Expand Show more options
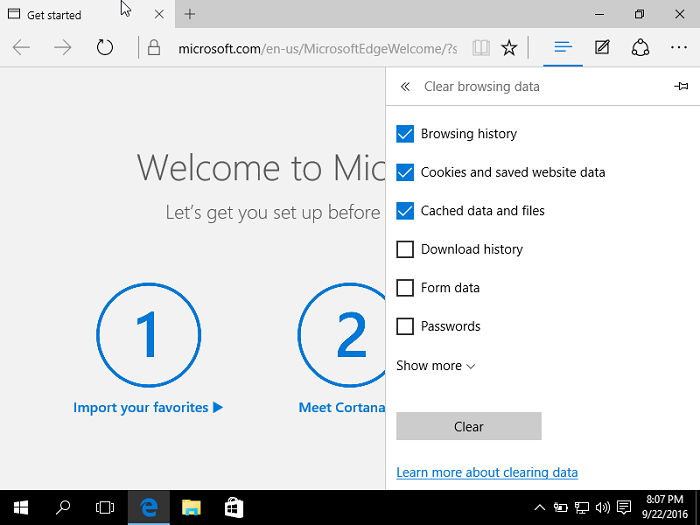 coord(435,366)
